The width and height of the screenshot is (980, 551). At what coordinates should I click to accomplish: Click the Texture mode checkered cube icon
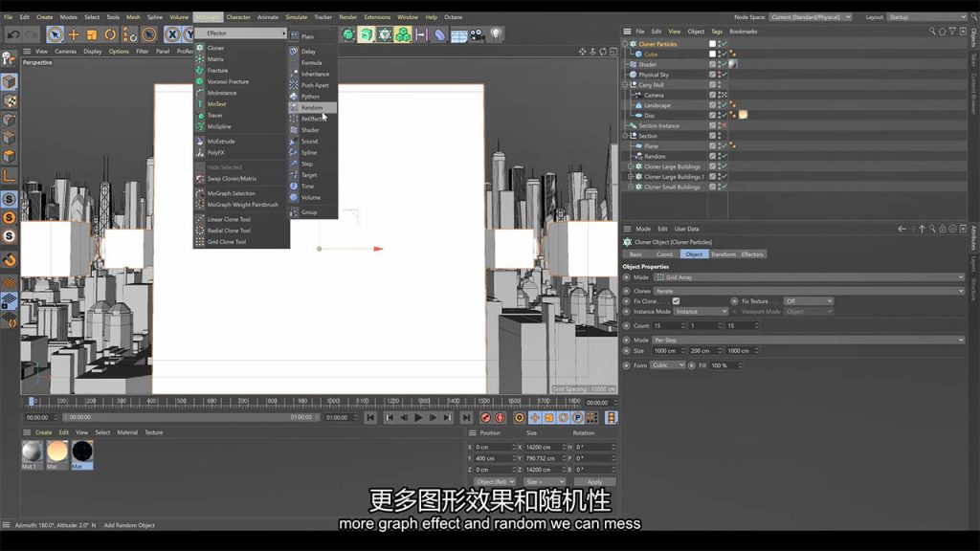pos(9,100)
